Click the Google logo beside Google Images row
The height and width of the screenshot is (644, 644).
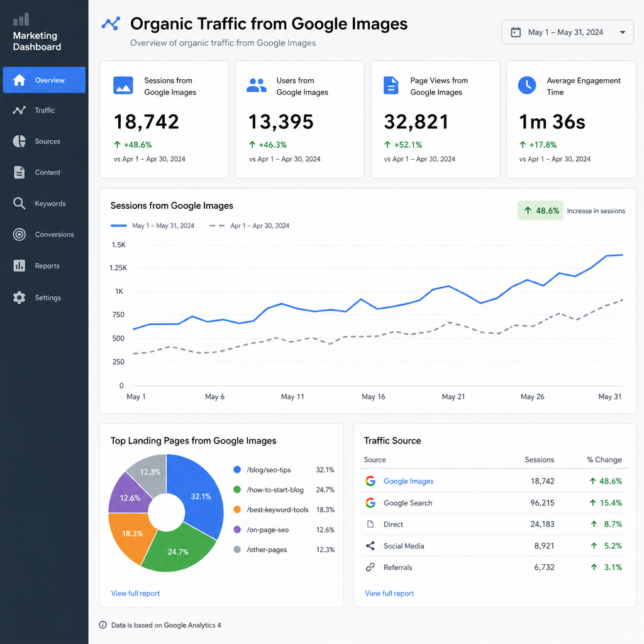click(370, 481)
